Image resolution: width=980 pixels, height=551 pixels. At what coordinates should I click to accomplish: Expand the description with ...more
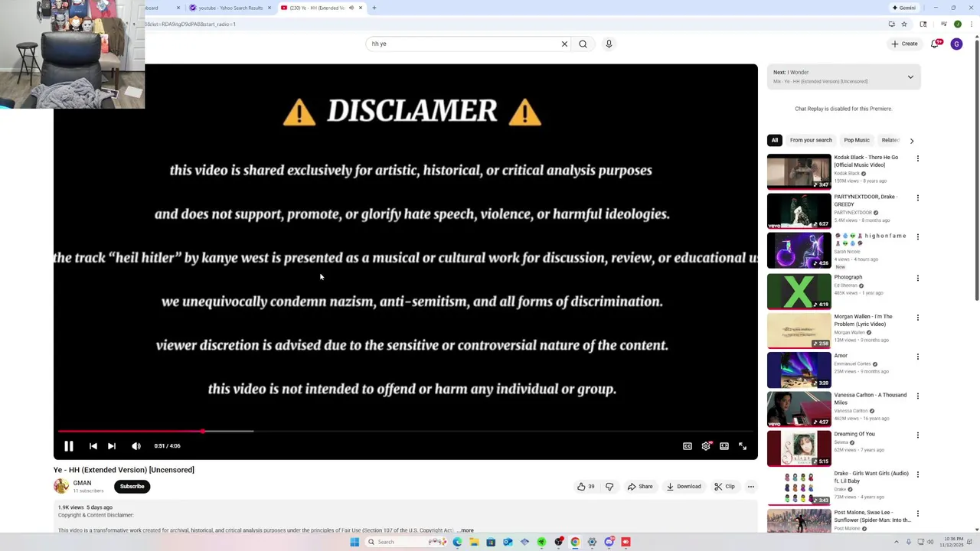click(465, 530)
